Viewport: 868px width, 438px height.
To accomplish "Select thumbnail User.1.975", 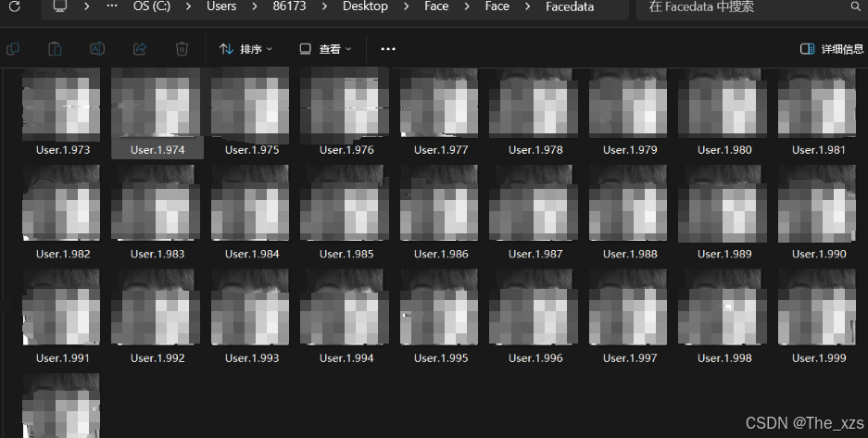I will pos(250,105).
